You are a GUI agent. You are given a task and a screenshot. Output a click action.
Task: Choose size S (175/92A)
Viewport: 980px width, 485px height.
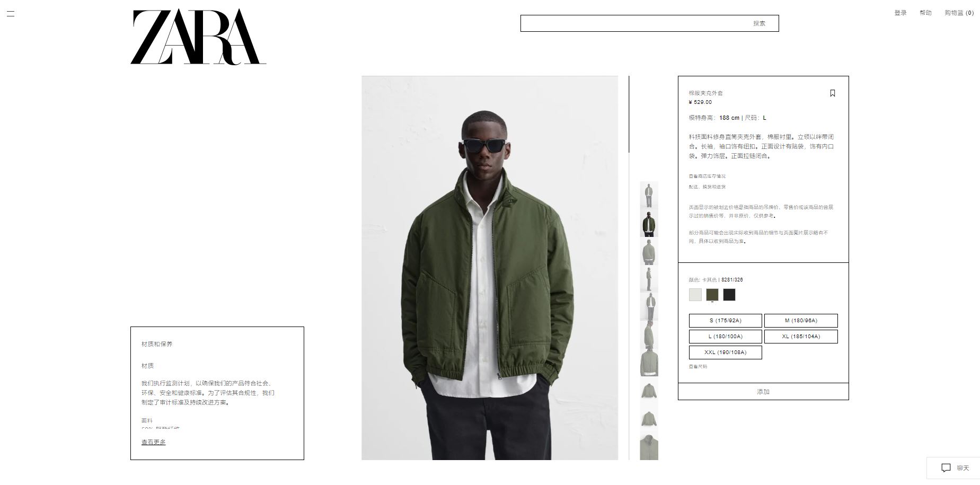725,321
